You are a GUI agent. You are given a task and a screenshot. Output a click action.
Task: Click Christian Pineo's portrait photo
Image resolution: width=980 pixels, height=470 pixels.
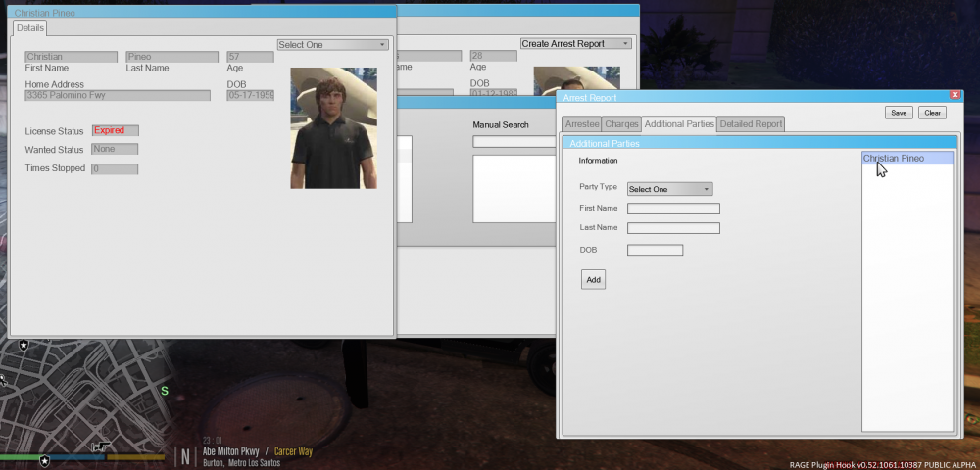[x=334, y=128]
